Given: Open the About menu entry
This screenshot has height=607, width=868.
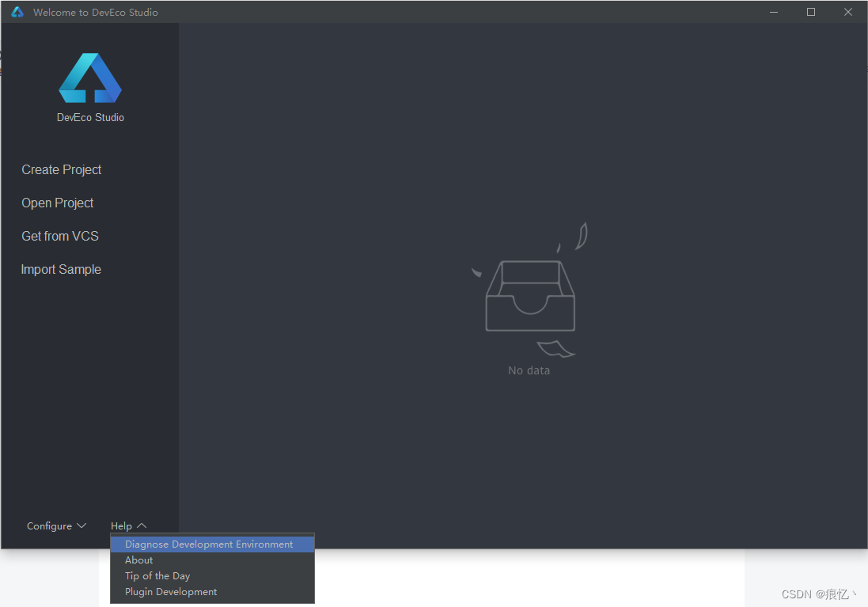Looking at the screenshot, I should [x=213, y=560].
